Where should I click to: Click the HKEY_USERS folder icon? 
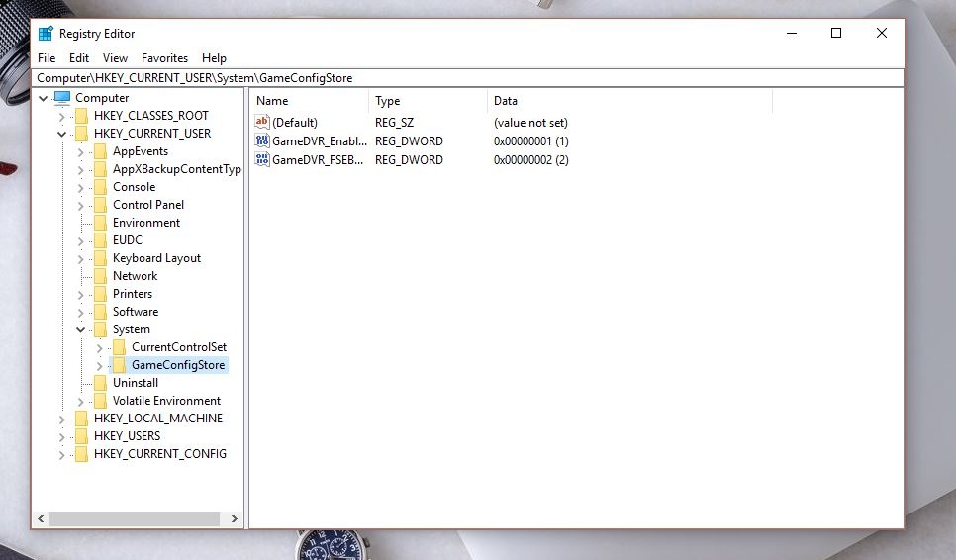[x=81, y=435]
